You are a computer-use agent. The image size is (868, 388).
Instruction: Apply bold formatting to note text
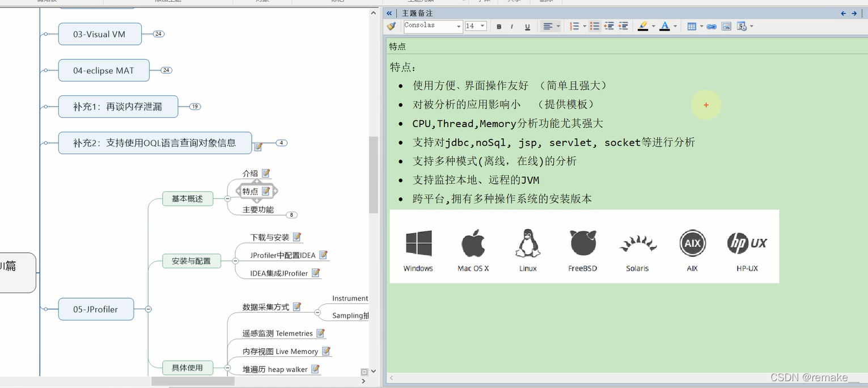pos(498,26)
